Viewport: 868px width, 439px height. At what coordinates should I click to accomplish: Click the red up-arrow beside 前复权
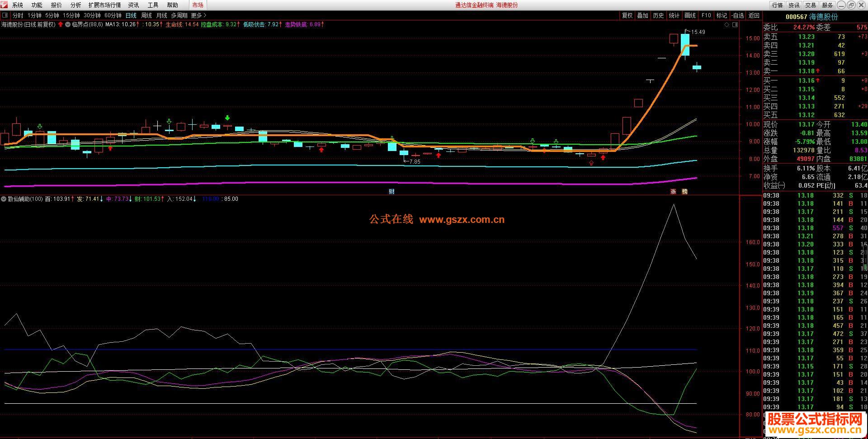[x=61, y=24]
